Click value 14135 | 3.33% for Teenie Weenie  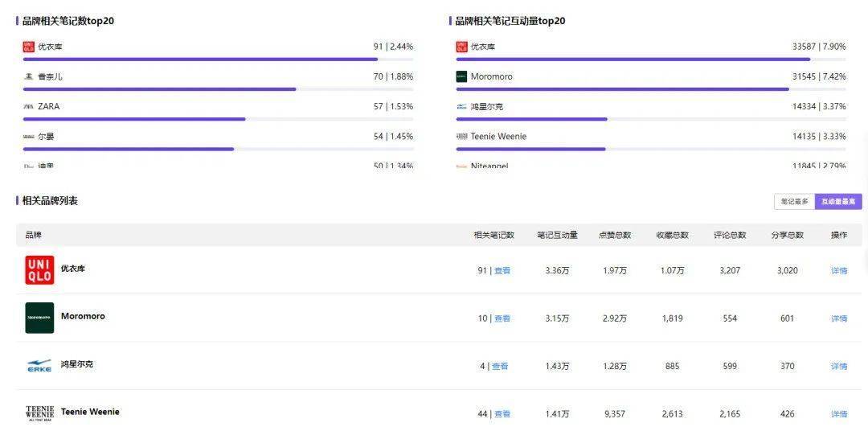click(819, 136)
